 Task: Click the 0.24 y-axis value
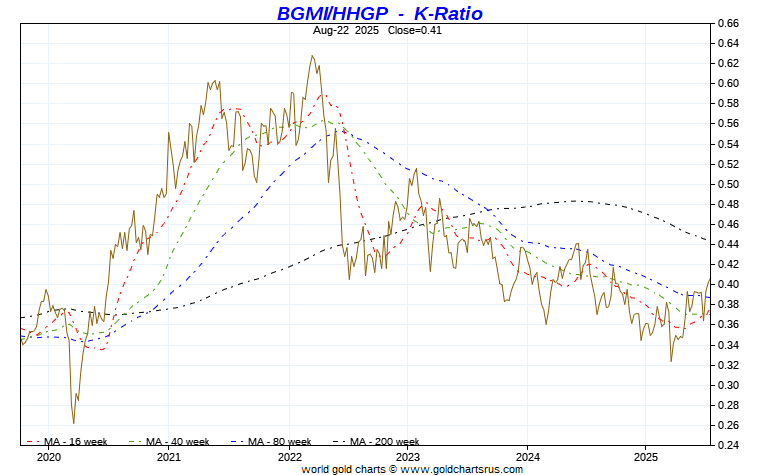(728, 445)
